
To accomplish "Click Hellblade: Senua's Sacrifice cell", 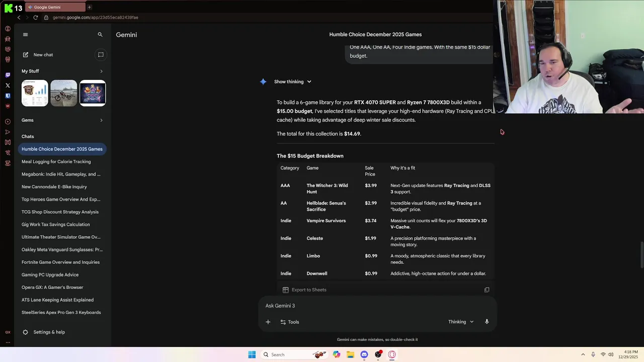I will tap(326, 206).
